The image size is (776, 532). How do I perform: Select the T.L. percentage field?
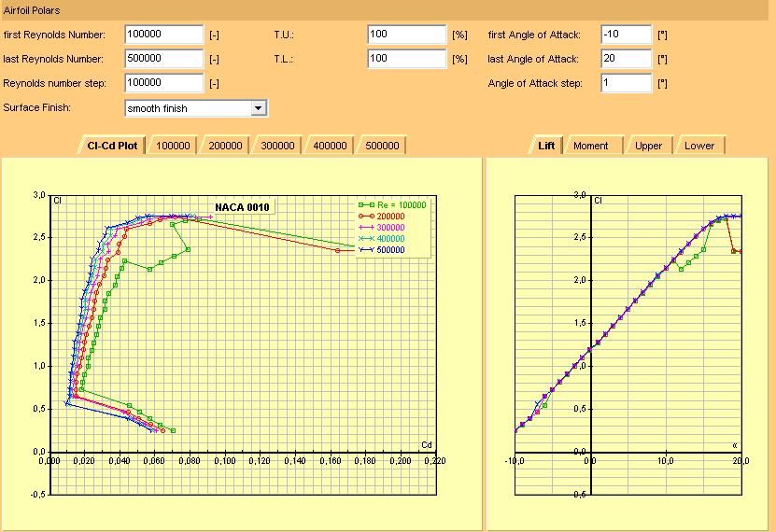click(406, 59)
